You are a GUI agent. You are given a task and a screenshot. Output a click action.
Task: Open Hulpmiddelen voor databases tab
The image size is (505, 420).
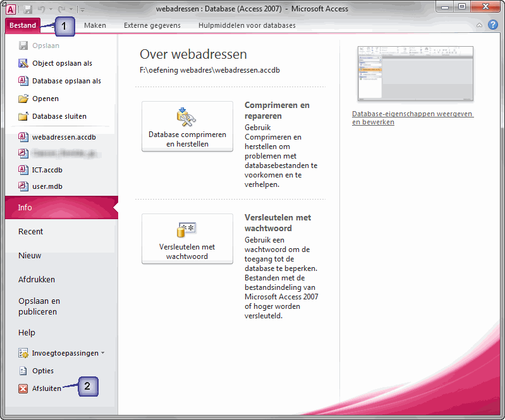pos(246,25)
